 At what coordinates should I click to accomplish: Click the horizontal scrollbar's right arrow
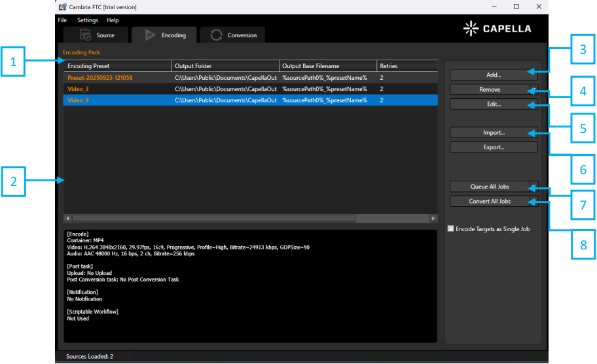coord(433,219)
